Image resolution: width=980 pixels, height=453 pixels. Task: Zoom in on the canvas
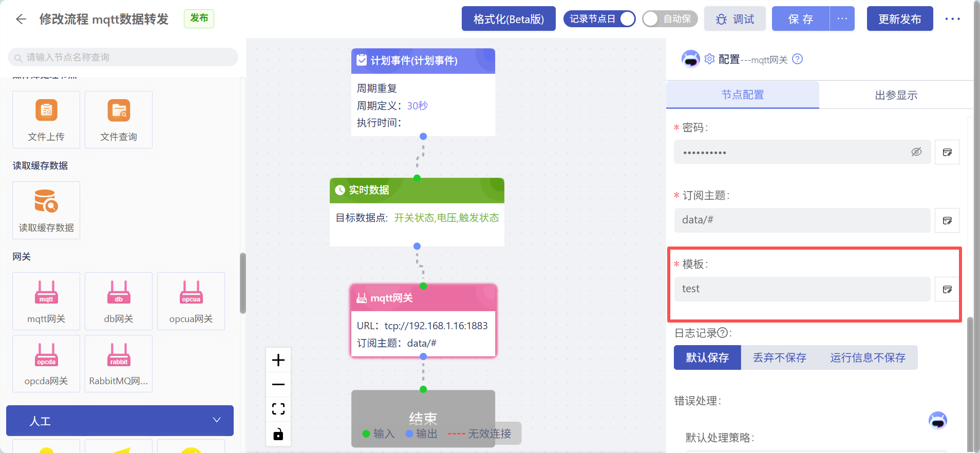[278, 360]
